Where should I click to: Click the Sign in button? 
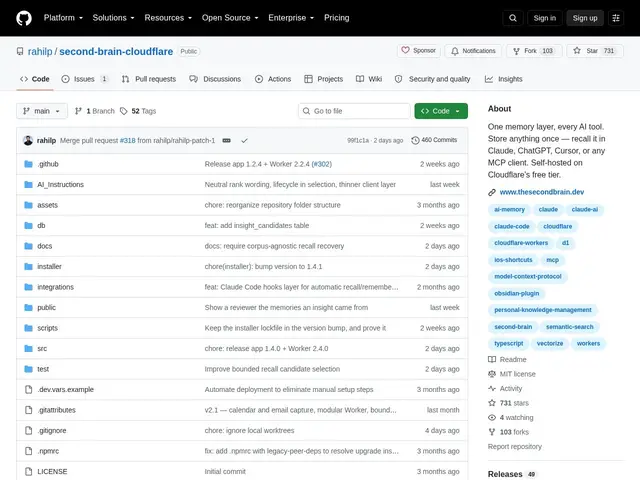click(544, 18)
